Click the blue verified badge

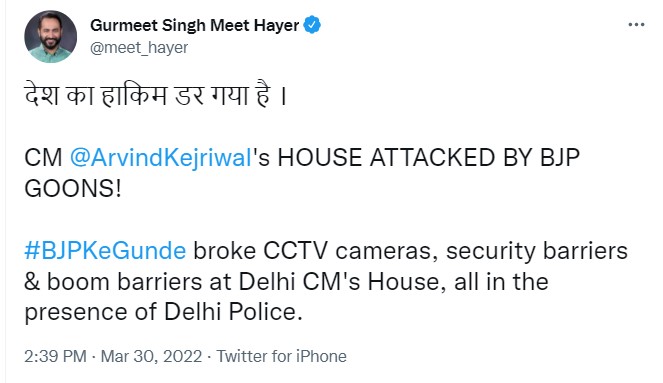(x=312, y=25)
